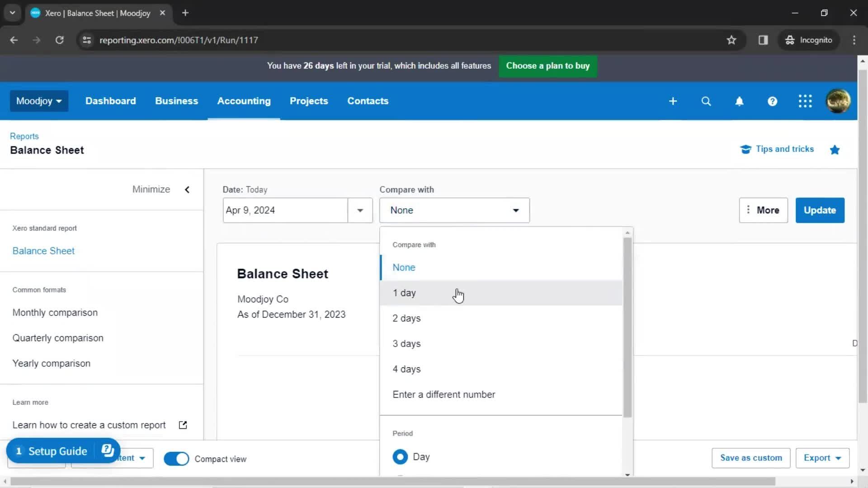868x488 pixels.
Task: Open the Dashboard tab
Action: 110,101
